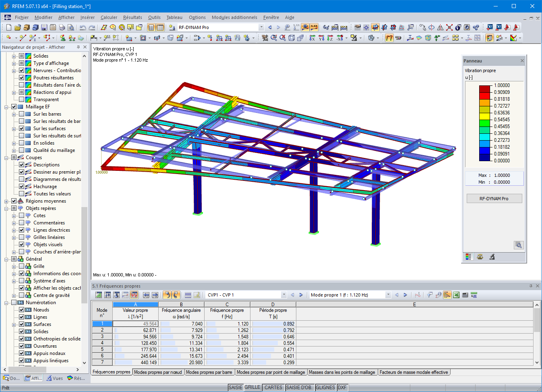
Task: Collapse the Général tree node
Action: [x=6, y=259]
